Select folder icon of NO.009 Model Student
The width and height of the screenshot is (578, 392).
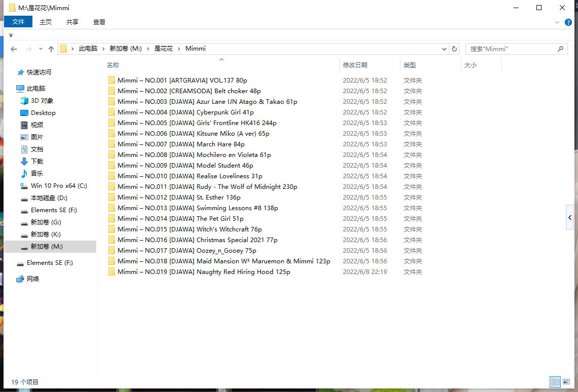(x=111, y=166)
